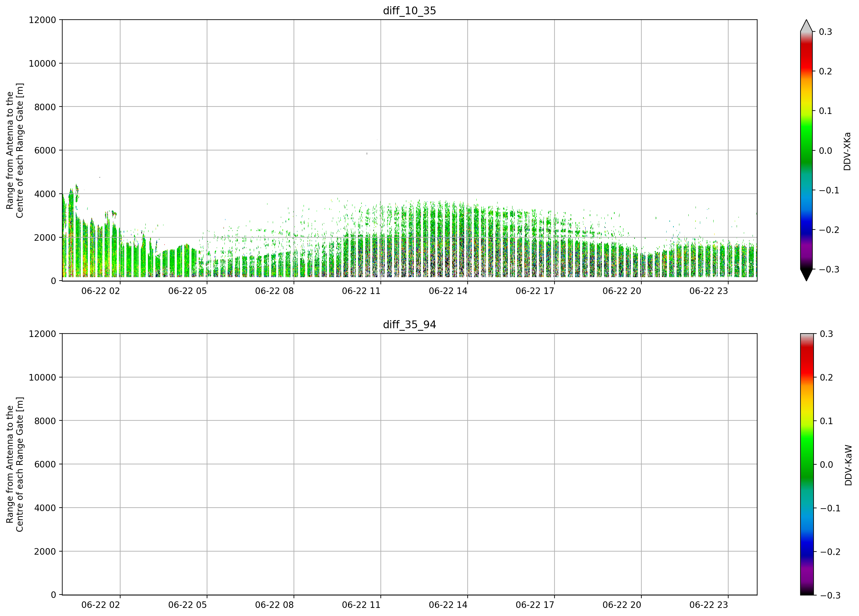Select the DDV-KaW colorbar label
The image size is (859, 616).
coord(848,465)
